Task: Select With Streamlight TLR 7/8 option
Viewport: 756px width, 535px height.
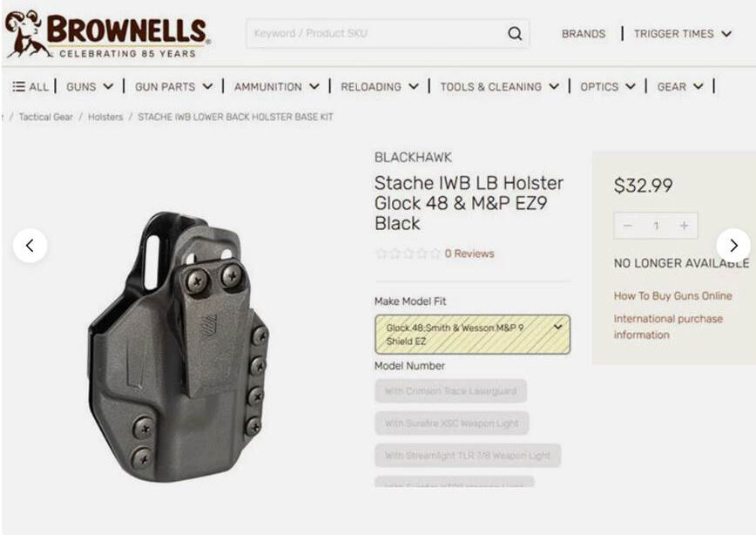Action: pyautogui.click(x=468, y=456)
